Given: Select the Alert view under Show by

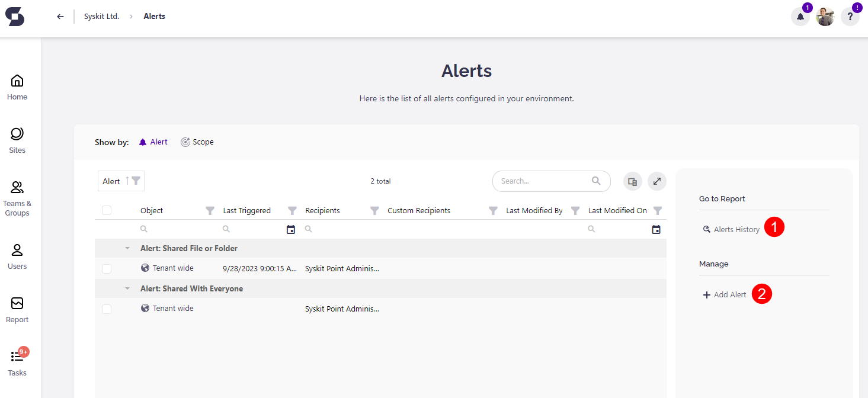Looking at the screenshot, I should [x=153, y=142].
